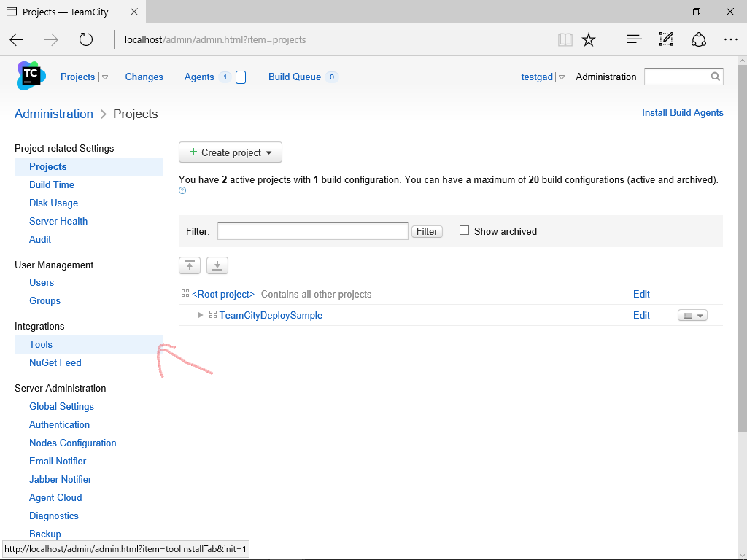The width and height of the screenshot is (747, 560).
Task: Reload page with refresh icon
Action: (86, 39)
